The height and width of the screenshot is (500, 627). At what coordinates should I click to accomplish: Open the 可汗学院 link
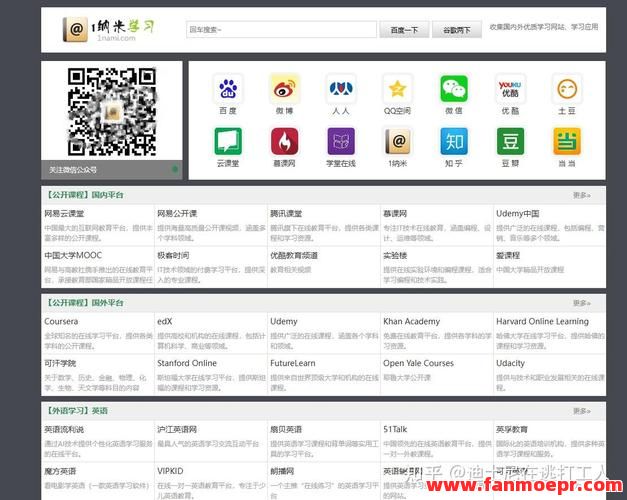pyautogui.click(x=60, y=363)
